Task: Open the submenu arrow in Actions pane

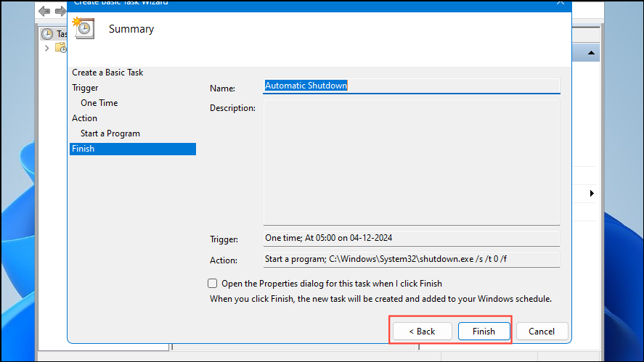Action: click(x=592, y=194)
